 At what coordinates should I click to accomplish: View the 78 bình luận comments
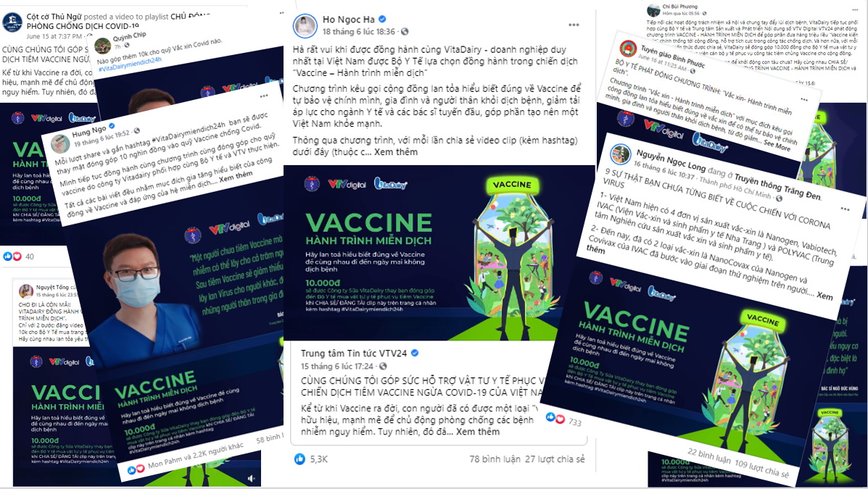point(495,459)
